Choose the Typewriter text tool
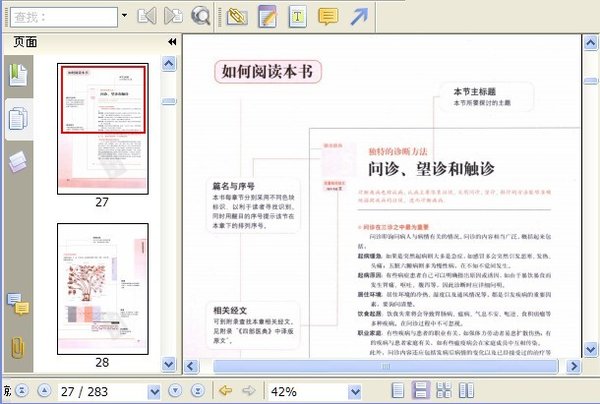 tap(297, 16)
